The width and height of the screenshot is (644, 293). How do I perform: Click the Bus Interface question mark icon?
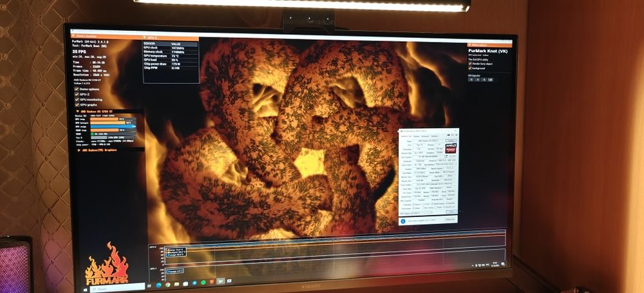456,164
